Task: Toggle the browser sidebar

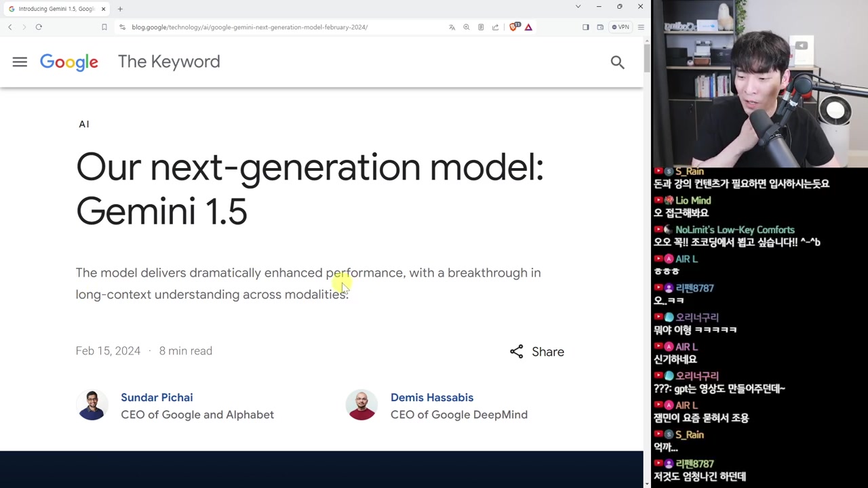Action: [x=586, y=27]
